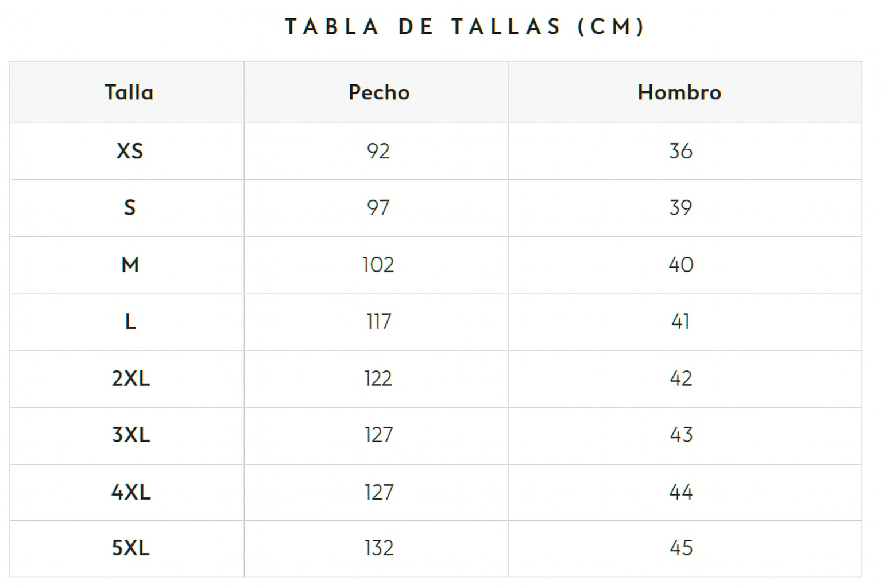882x588 pixels.
Task: Click the XS size row label
Action: [130, 151]
